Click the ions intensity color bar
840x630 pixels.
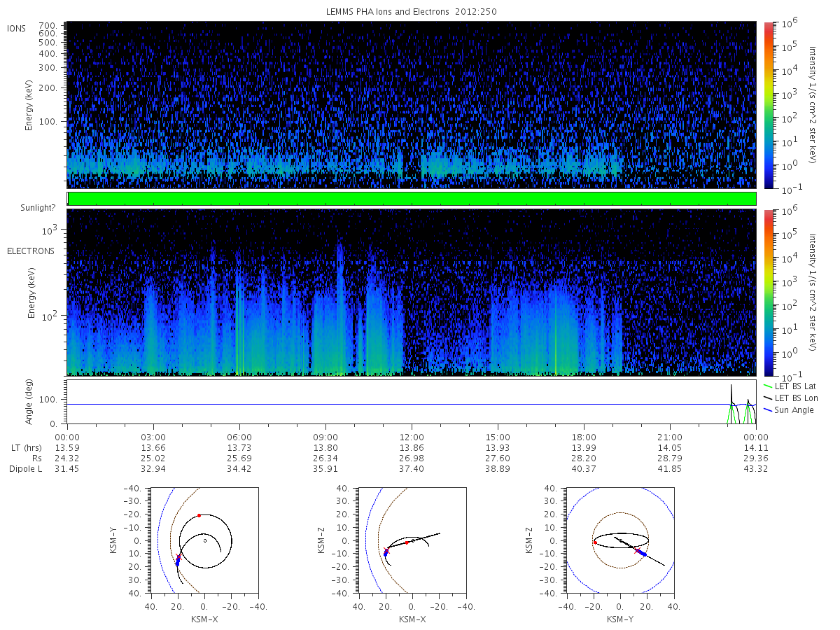[x=768, y=105]
